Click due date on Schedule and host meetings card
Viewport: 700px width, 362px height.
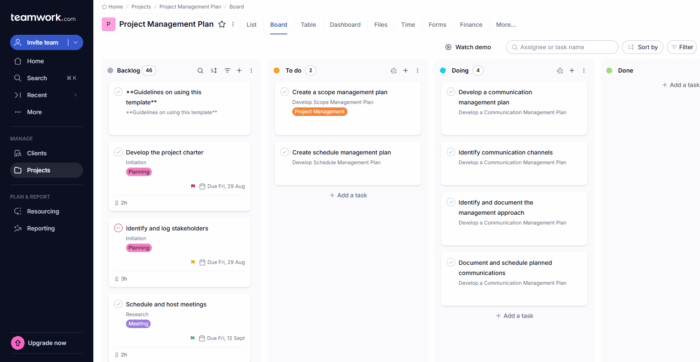tap(222, 338)
